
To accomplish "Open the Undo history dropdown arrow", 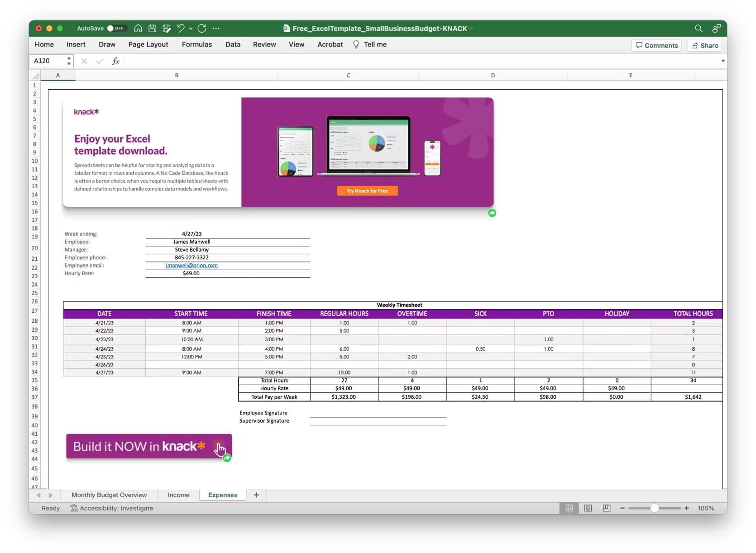I will coord(191,29).
